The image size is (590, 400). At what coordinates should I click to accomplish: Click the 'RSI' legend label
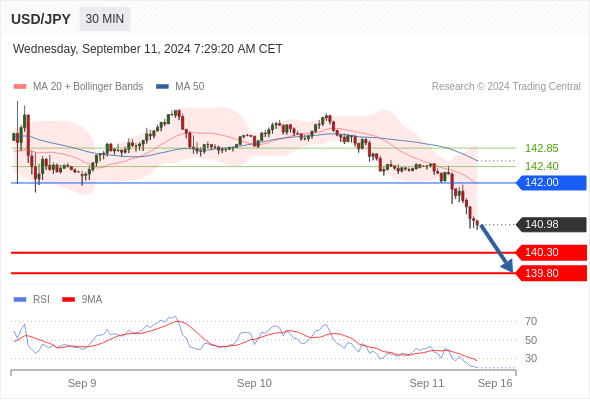(x=41, y=300)
